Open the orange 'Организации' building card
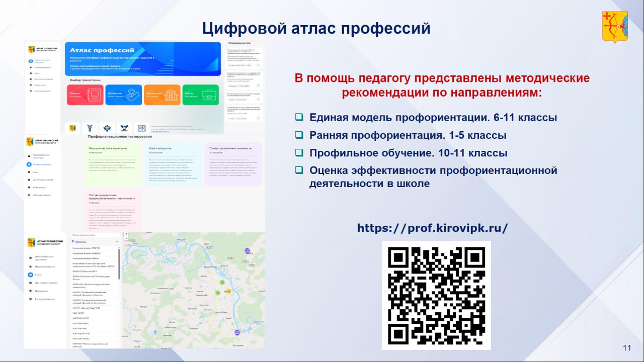 (162, 95)
